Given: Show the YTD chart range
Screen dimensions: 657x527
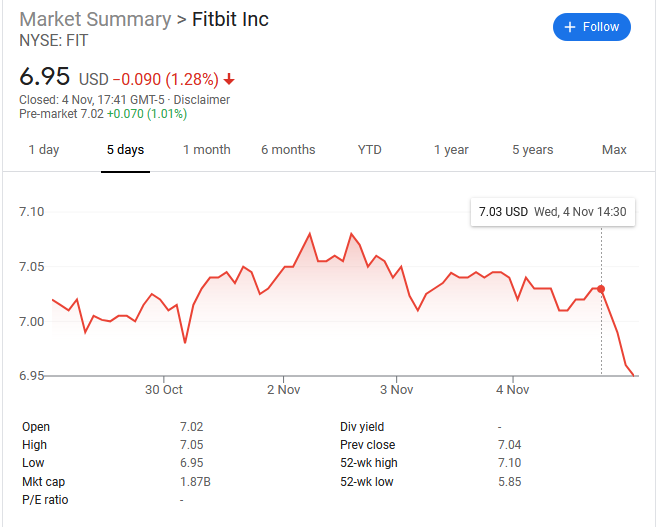Looking at the screenshot, I should click(x=369, y=150).
